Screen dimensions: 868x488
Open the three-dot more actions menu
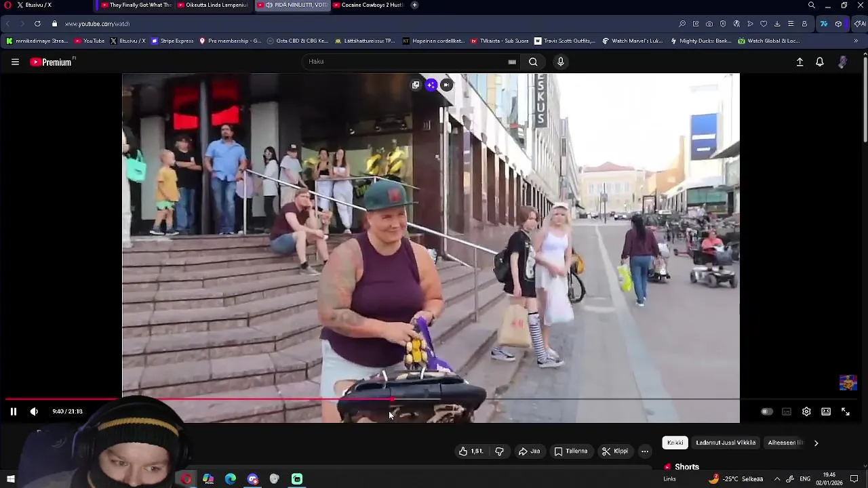[645, 451]
